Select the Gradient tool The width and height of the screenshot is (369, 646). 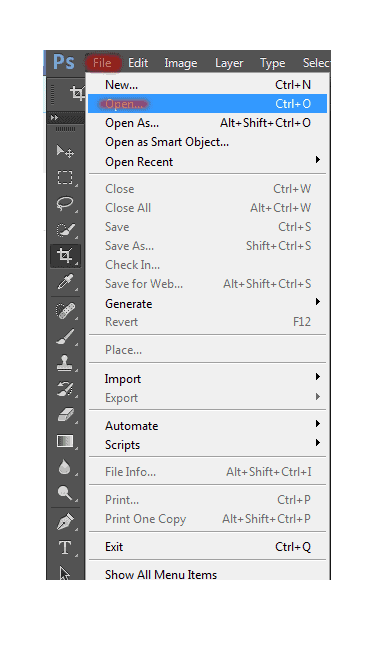[65, 441]
